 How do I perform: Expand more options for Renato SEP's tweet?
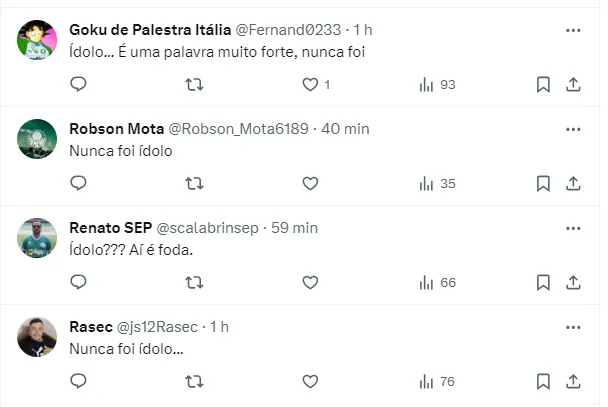click(573, 228)
